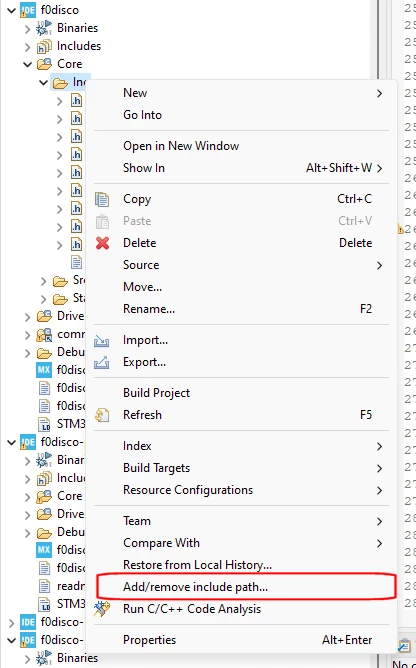Click the red Delete X icon
This screenshot has height=668, width=416.
[x=102, y=243]
